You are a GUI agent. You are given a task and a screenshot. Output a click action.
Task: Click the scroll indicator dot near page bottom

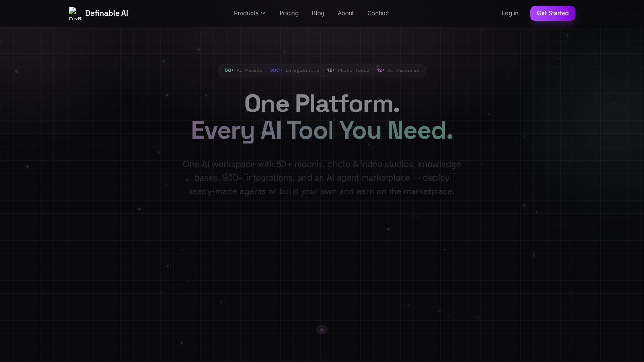point(322,330)
